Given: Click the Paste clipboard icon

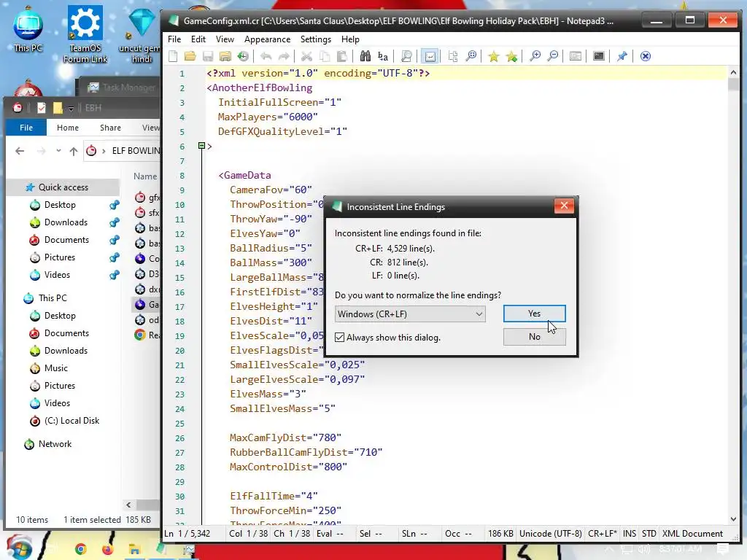Looking at the screenshot, I should [x=341, y=56].
